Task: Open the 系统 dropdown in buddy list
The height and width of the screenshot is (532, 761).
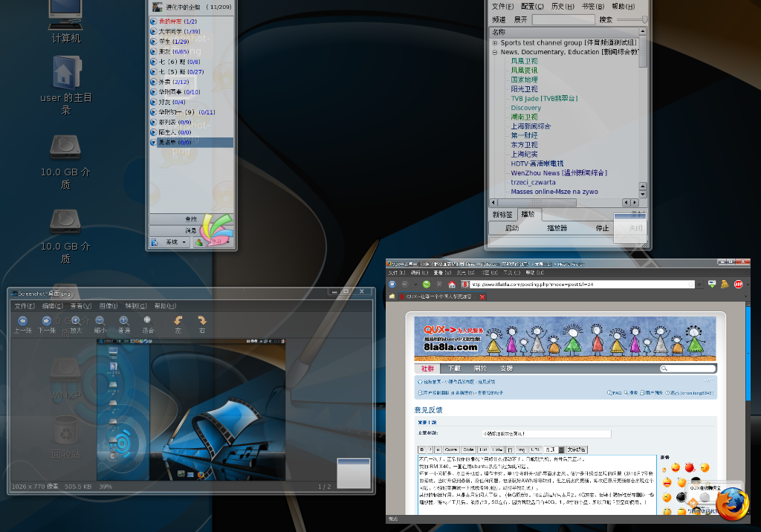Action: pos(169,242)
